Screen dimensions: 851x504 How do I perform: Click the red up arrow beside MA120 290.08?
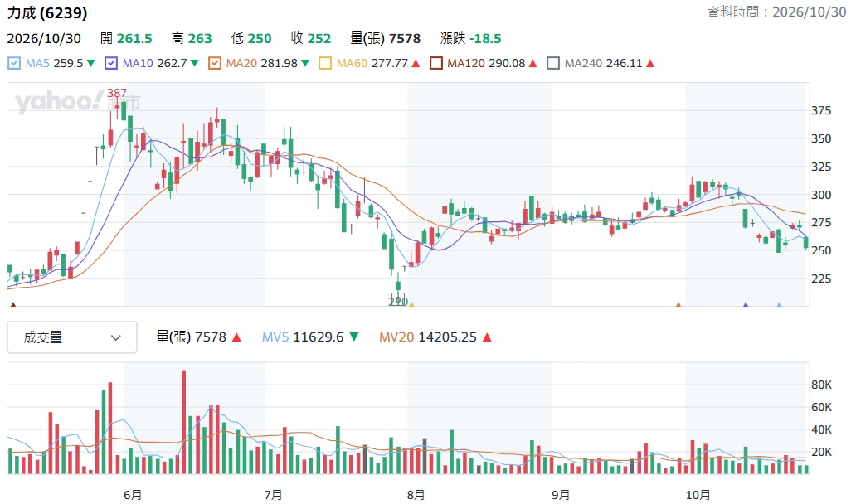pyautogui.click(x=533, y=64)
